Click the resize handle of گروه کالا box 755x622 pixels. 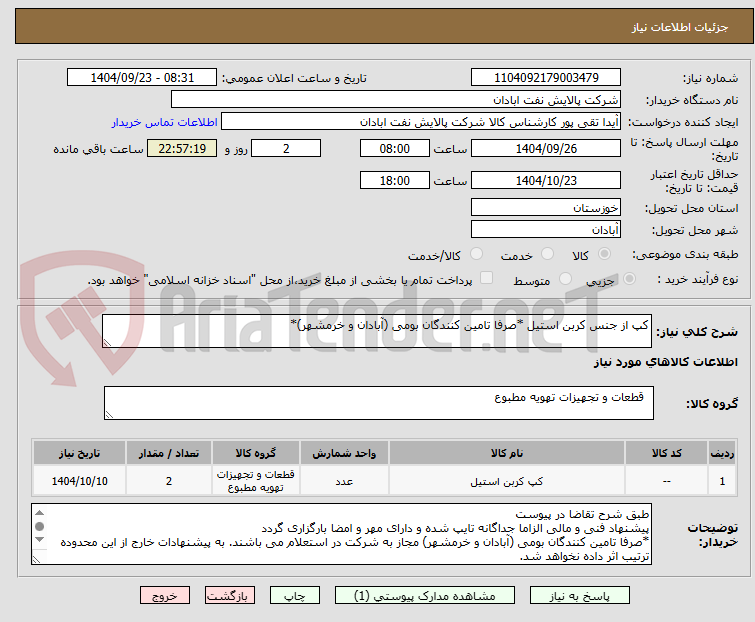[x=109, y=415]
